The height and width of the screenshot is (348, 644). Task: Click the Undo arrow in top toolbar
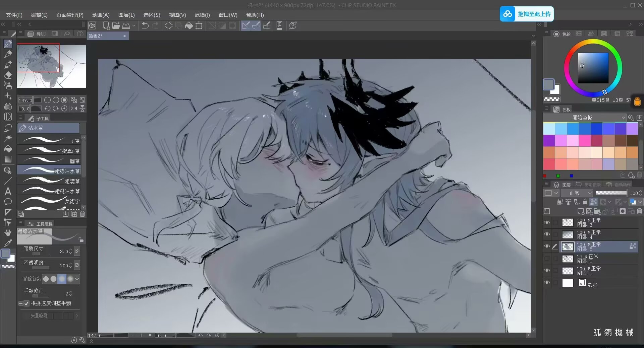click(x=145, y=25)
